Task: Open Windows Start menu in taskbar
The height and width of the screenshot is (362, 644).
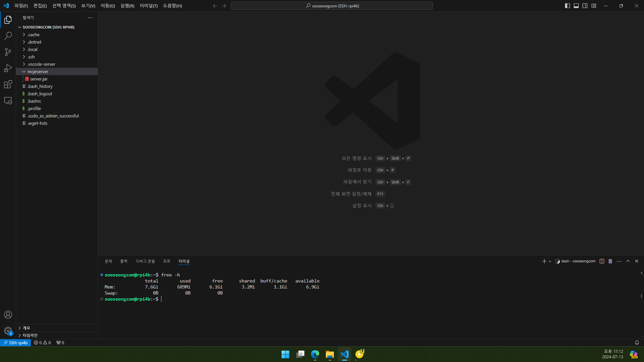Action: (x=285, y=354)
